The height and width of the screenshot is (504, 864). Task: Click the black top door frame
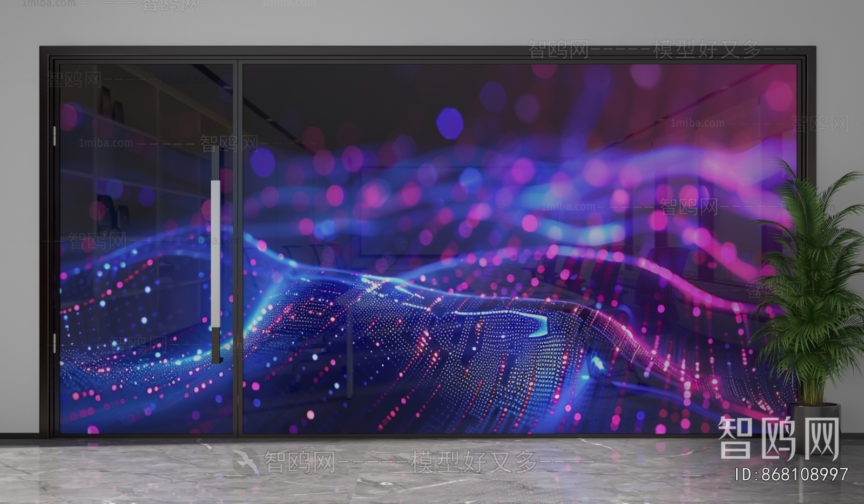click(x=427, y=53)
